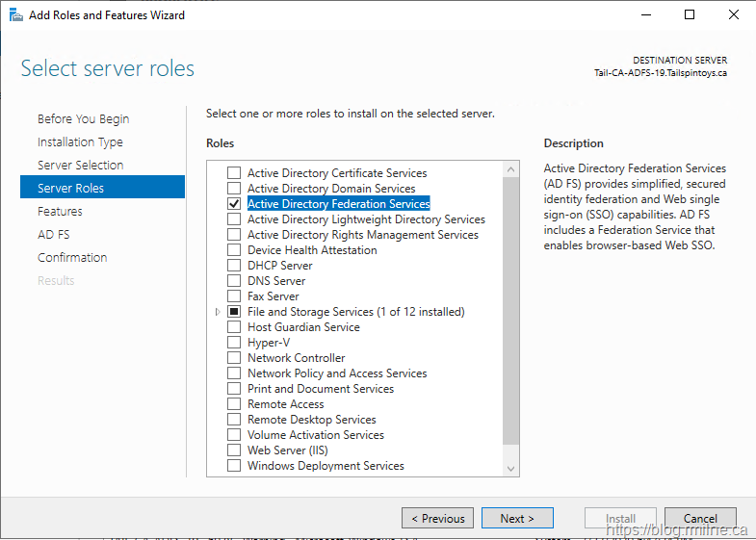This screenshot has height=540, width=756.
Task: Open the Features wizard page
Action: coord(60,212)
